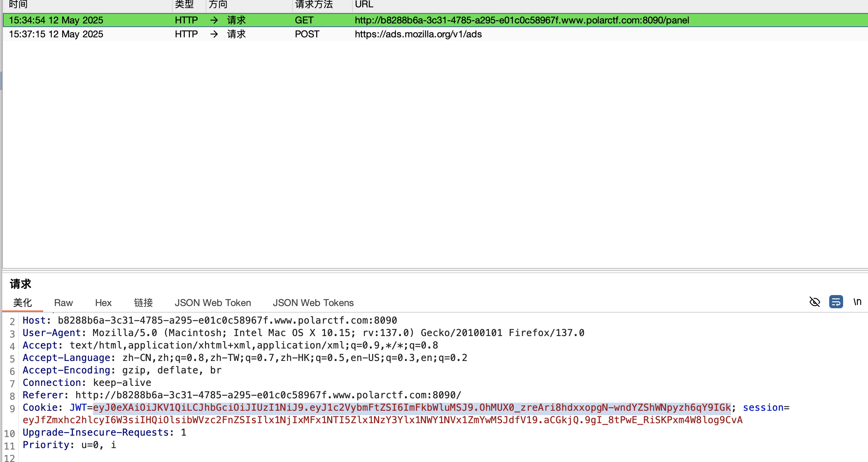
Task: Select the 链接 tab
Action: (143, 303)
